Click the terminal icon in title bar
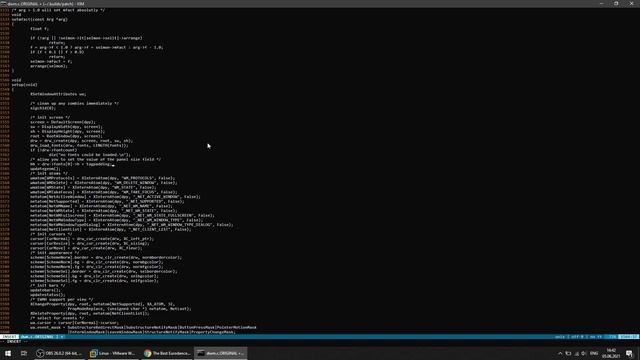Screen dimensions: 640x360 click(x=3, y=3)
